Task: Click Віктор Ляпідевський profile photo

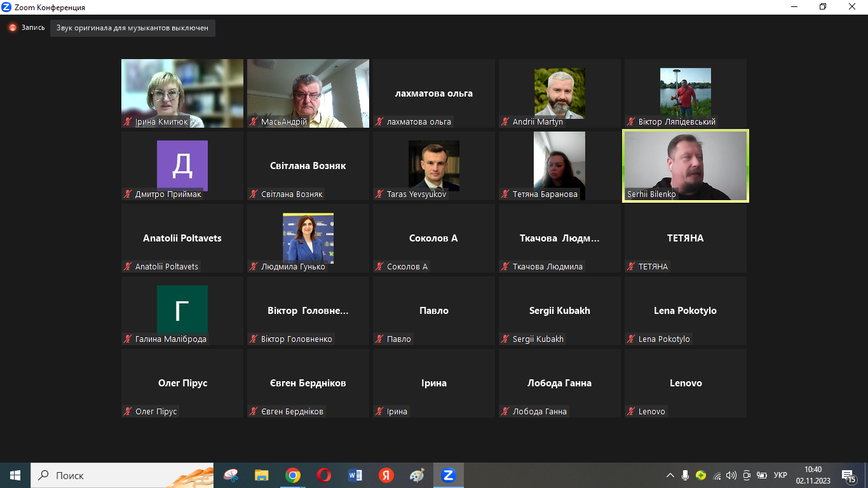Action: (x=686, y=93)
